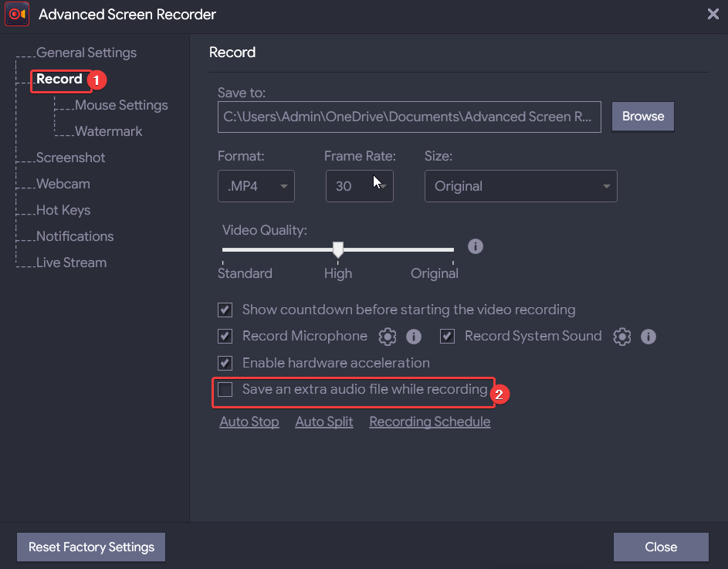Screen dimensions: 728x569
Task: Uncheck Show countdown before starting the video recording
Action: [x=225, y=310]
